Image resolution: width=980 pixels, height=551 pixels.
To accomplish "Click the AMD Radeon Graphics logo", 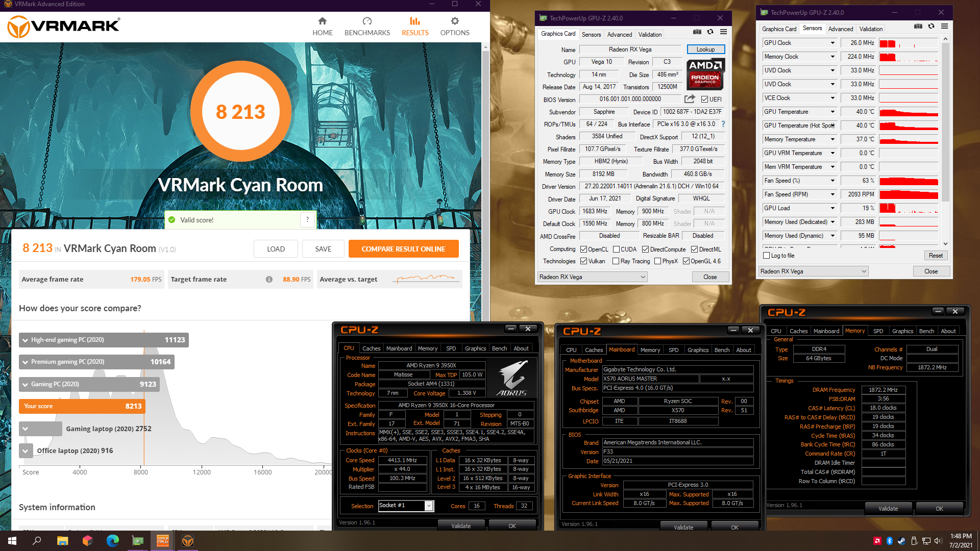I will (705, 74).
